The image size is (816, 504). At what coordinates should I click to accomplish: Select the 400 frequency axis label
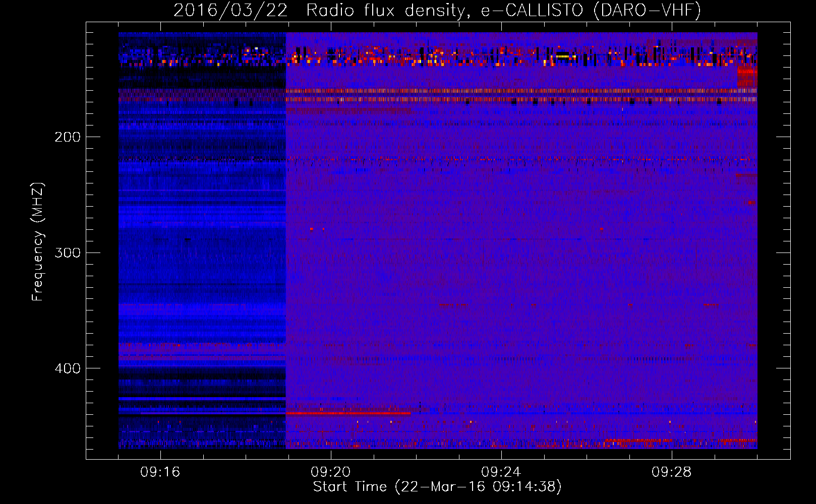coord(68,368)
